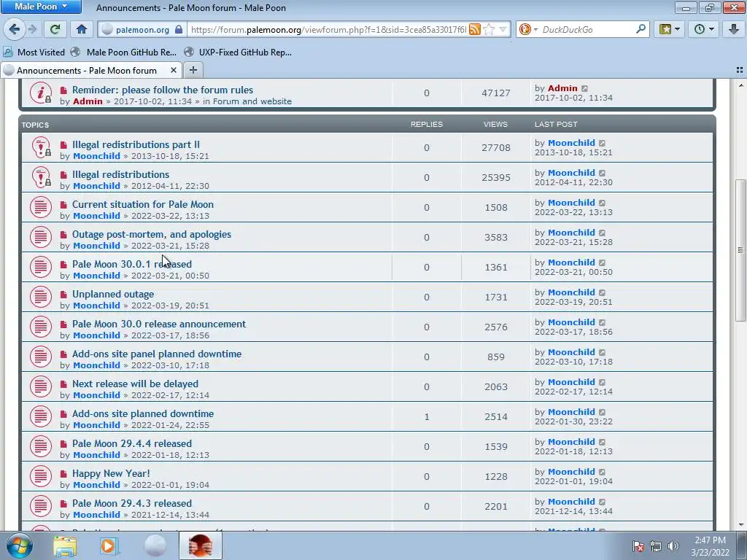Click the RSS feed icon in address bar

(x=474, y=29)
